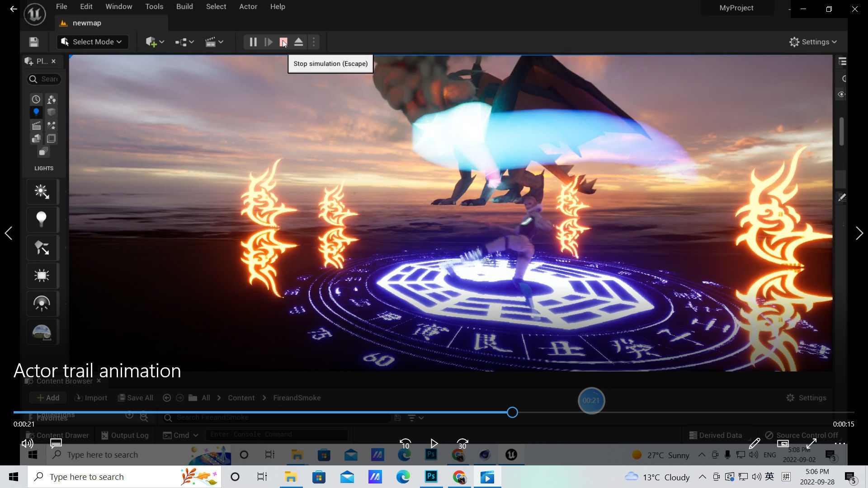This screenshot has height=488, width=868.
Task: Click Save All in Content Browser
Action: point(136,398)
